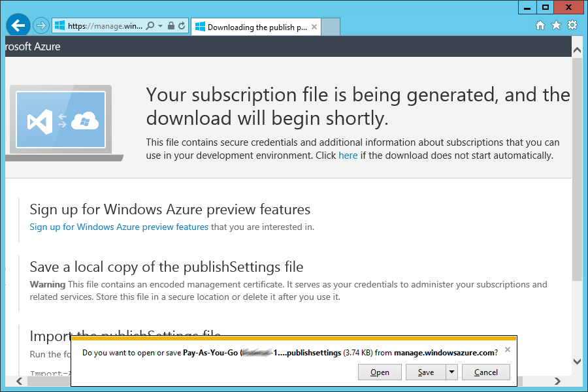Click the vertical scrollbar down arrow

point(577,361)
